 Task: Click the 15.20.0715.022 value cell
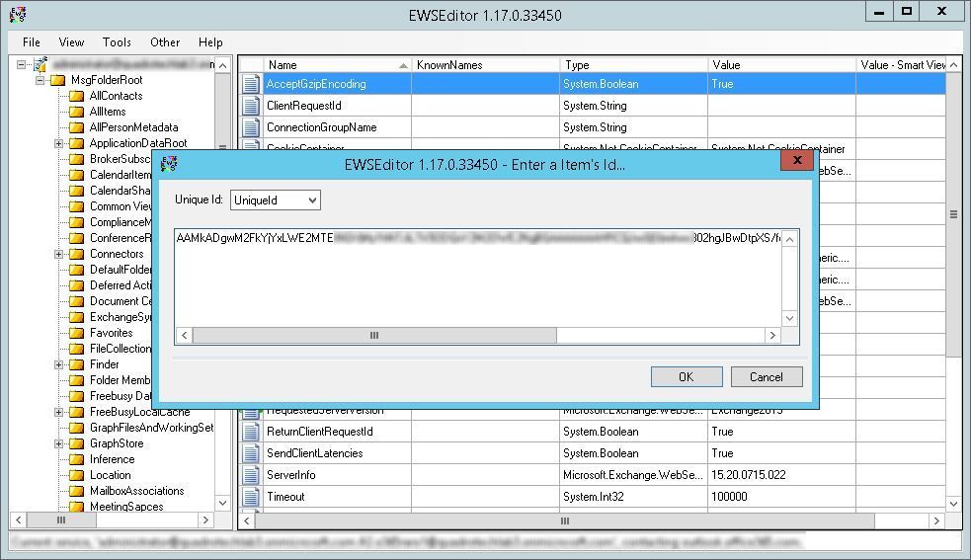click(781, 474)
